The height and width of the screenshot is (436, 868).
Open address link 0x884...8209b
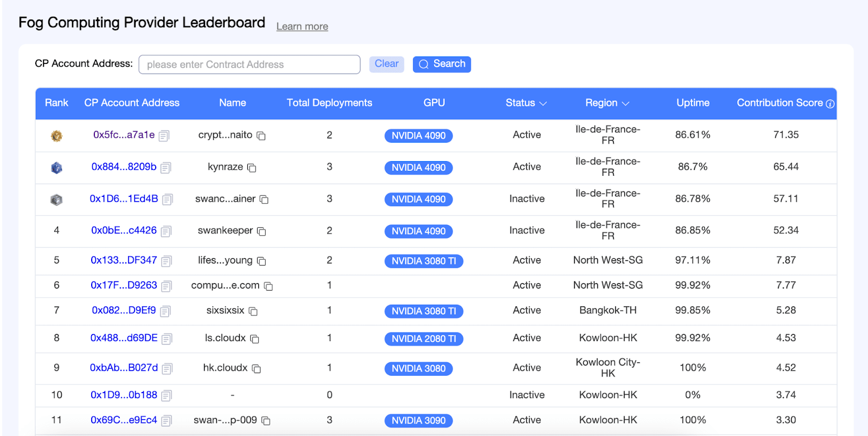(124, 167)
